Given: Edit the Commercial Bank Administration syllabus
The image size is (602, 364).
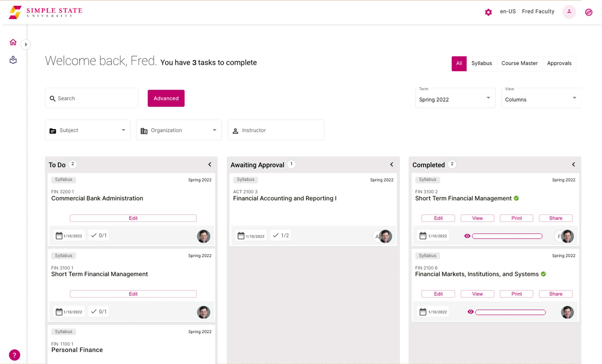Looking at the screenshot, I should point(133,218).
